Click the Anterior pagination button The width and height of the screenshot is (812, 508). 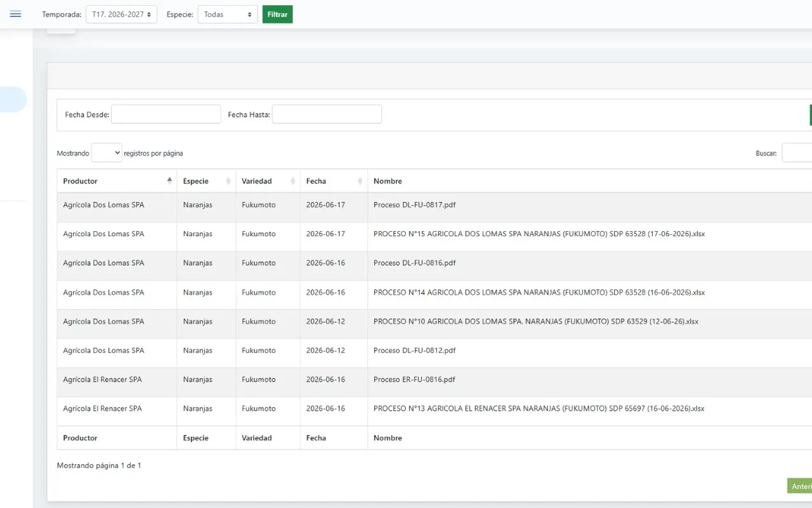pyautogui.click(x=800, y=486)
